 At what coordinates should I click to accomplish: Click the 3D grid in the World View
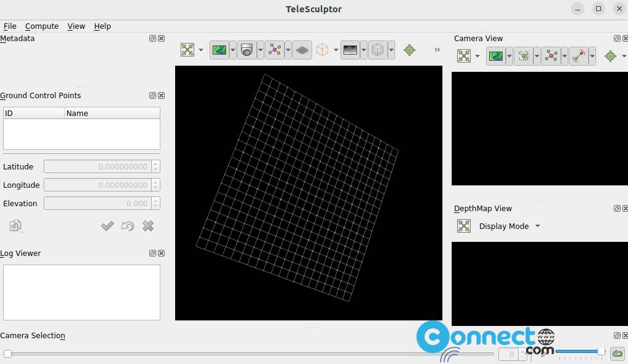[x=297, y=188]
